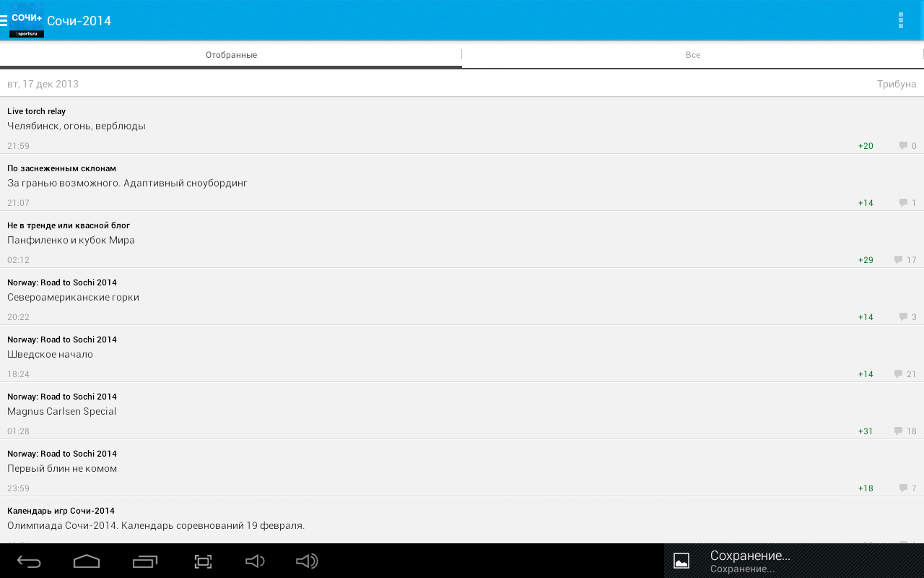Click the date header вт, 17 дек 2013
The width and height of the screenshot is (924, 578).
[x=43, y=84]
